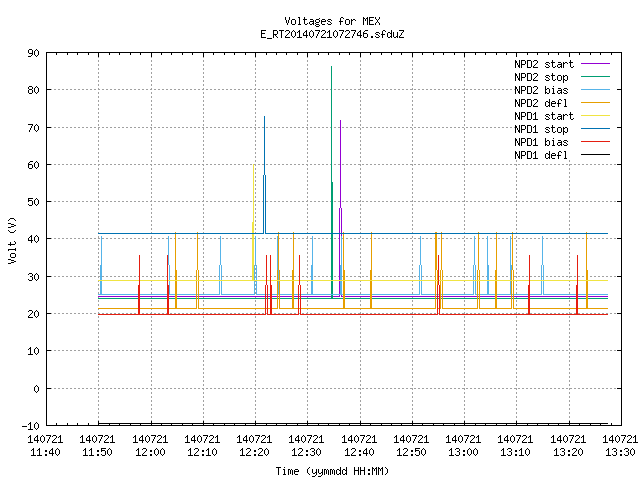This screenshot has width=640, height=480.
Task: Click the x-axis tick label 11:40
Action: pos(45,452)
